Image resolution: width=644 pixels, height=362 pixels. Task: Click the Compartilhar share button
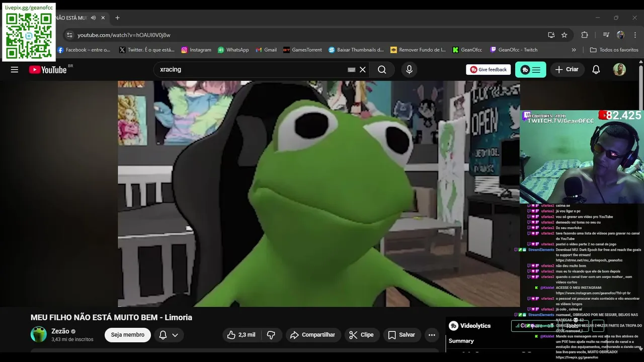(x=313, y=335)
